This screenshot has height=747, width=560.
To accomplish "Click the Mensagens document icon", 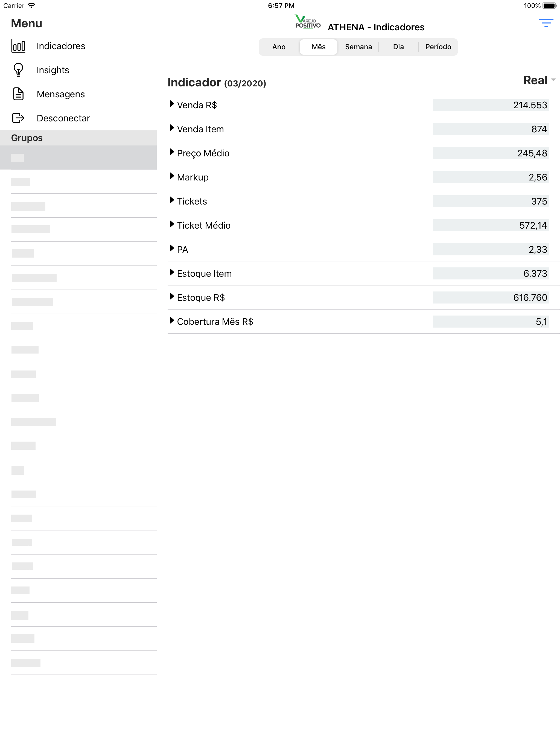I will click(x=18, y=94).
